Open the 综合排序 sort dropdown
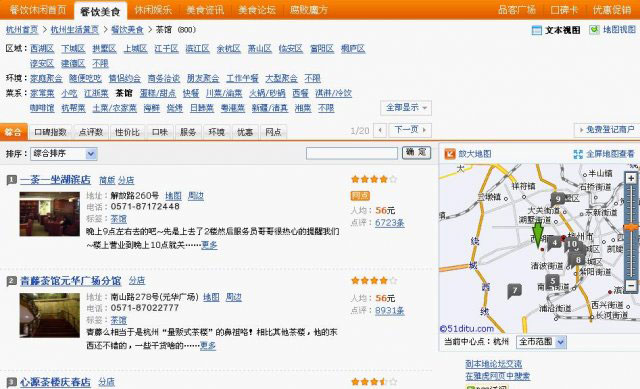This screenshot has width=640, height=389. pos(64,154)
